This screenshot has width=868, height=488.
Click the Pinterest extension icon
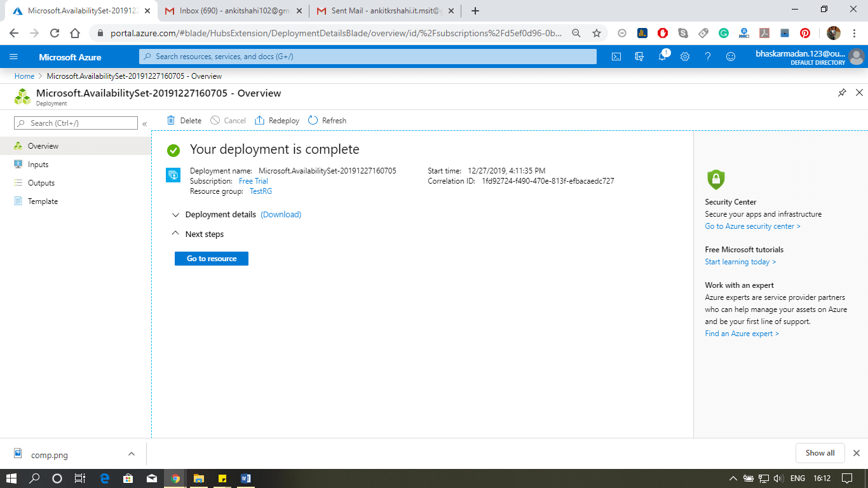[x=805, y=33]
